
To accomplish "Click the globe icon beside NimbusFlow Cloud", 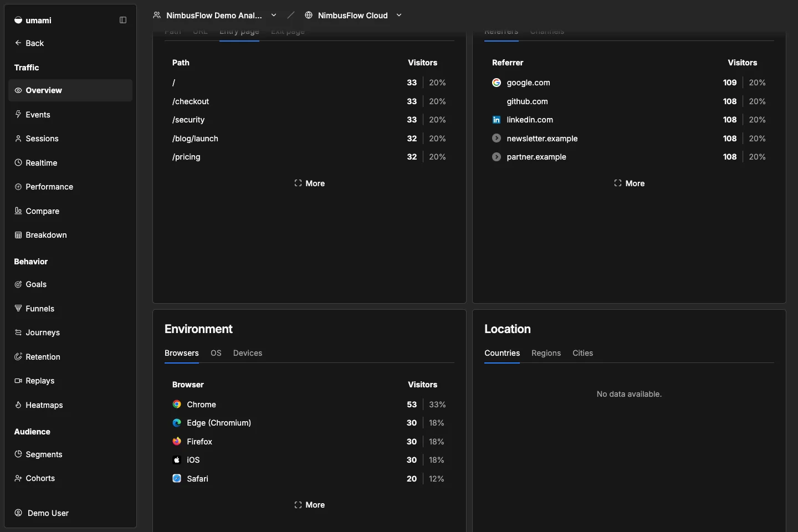I will point(309,15).
